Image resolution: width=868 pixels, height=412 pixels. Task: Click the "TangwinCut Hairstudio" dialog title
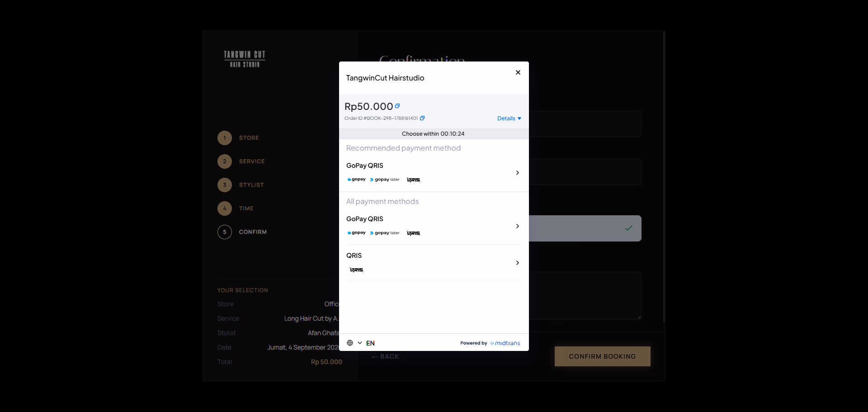[385, 78]
